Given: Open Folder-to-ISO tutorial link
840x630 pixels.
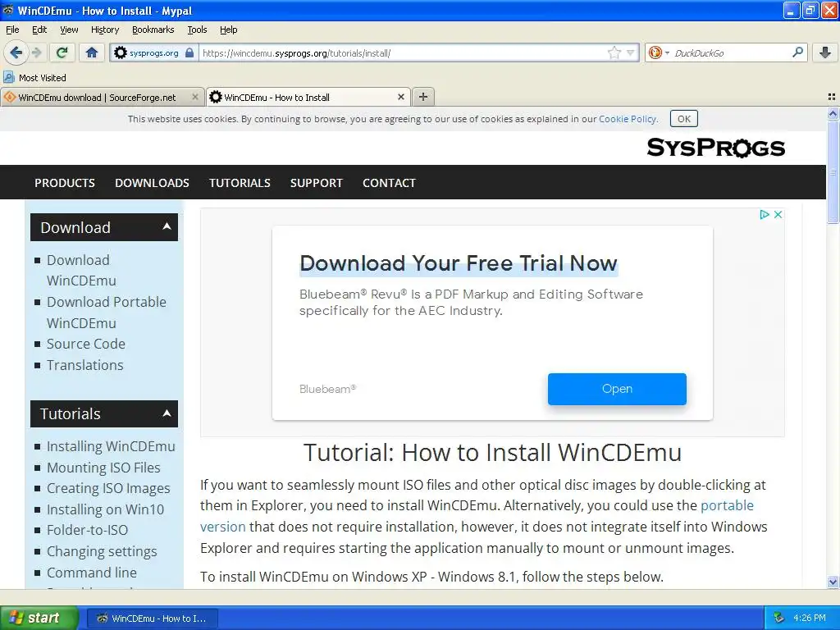Looking at the screenshot, I should [87, 531].
